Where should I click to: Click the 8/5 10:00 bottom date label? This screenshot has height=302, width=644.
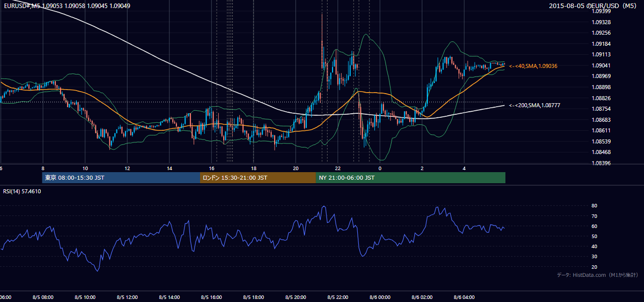click(x=85, y=297)
